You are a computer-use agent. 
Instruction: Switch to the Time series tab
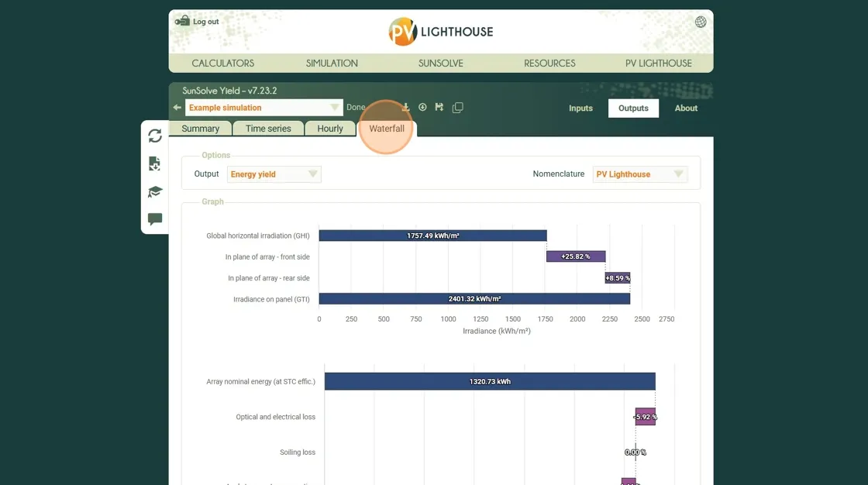(x=268, y=129)
